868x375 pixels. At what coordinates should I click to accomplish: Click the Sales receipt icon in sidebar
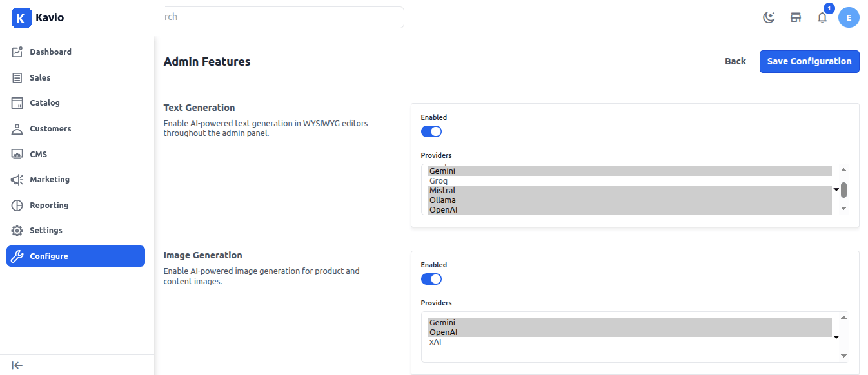click(x=17, y=78)
